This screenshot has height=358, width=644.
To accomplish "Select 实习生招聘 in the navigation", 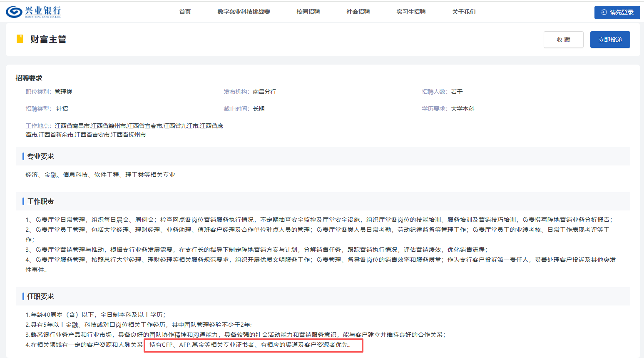I will click(411, 12).
